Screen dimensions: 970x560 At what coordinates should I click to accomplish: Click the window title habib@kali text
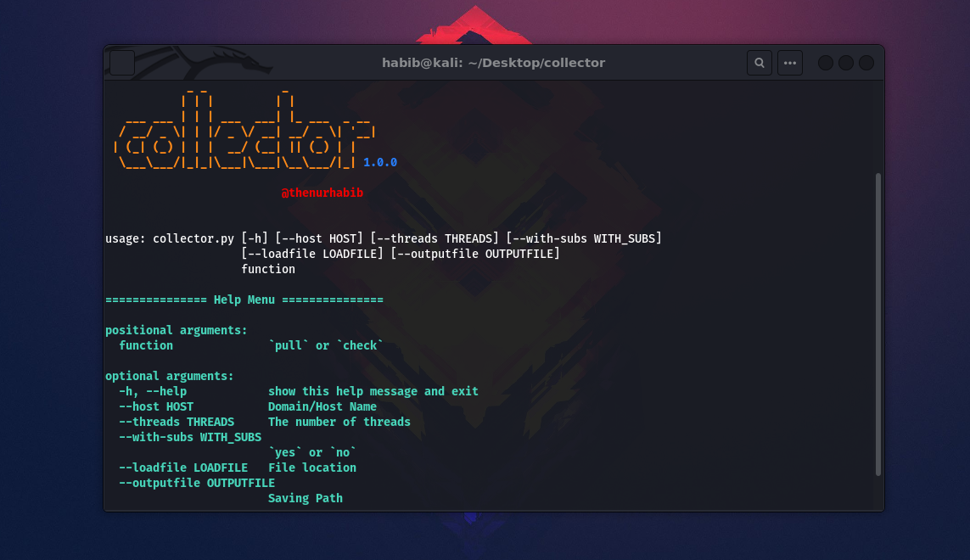(493, 63)
